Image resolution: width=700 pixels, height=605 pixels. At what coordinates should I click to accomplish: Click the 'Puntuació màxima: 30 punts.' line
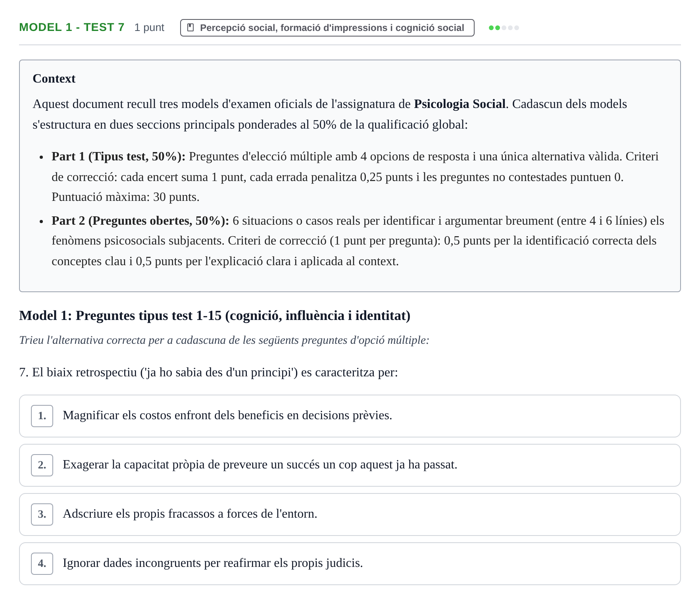click(125, 197)
